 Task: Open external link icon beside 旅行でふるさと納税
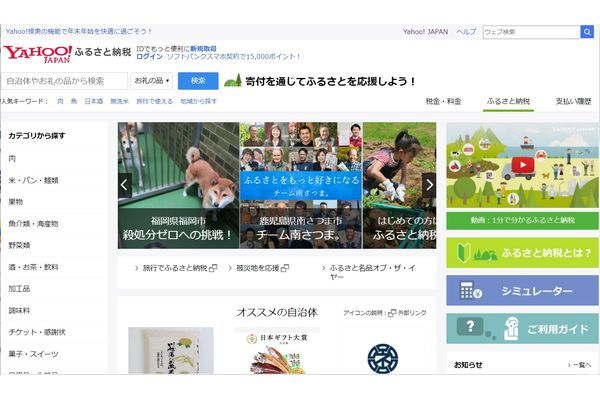[x=213, y=268]
